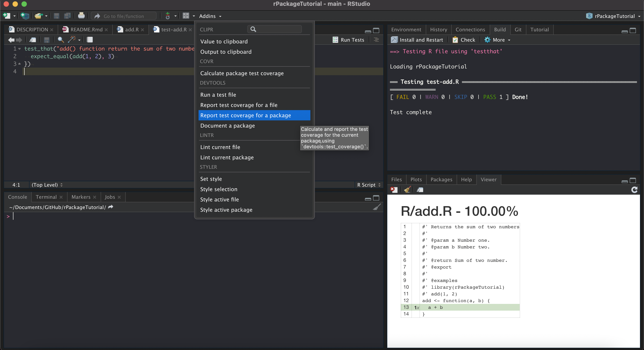Viewport: 644px width, 350px height.
Task: Click the Packages tab in viewer panel
Action: [x=441, y=179]
